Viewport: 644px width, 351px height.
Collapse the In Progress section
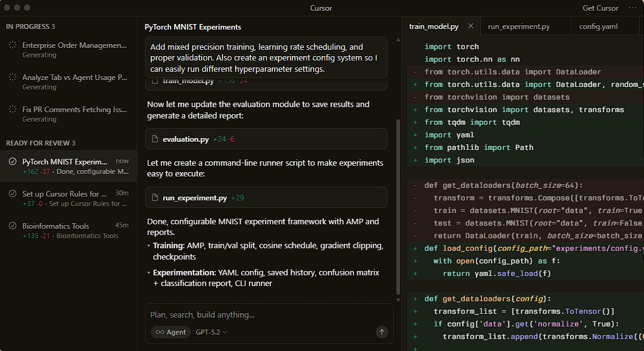click(x=30, y=26)
